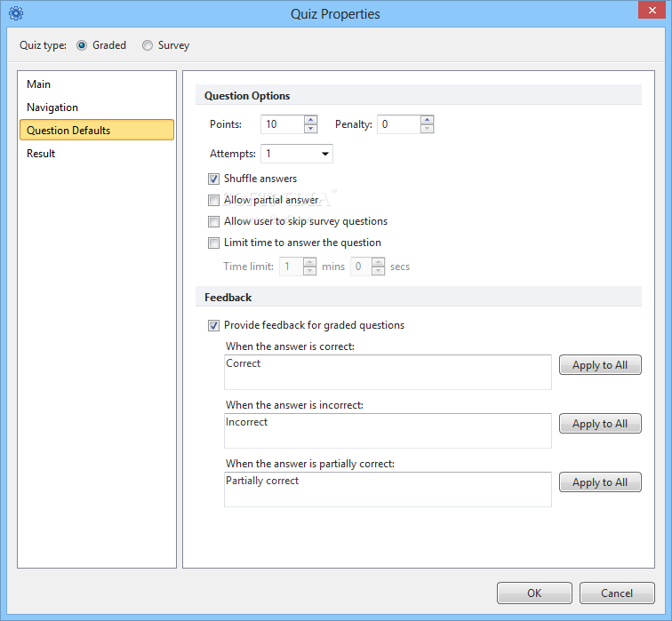Decrease Penalty with the down arrow
Viewport: 672px width, 621px height.
click(x=428, y=129)
